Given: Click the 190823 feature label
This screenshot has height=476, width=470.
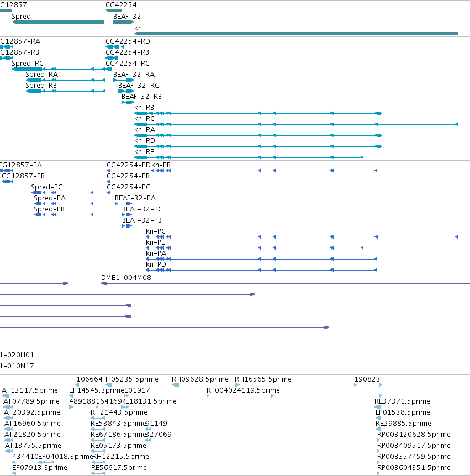Looking at the screenshot, I should 367,379.
